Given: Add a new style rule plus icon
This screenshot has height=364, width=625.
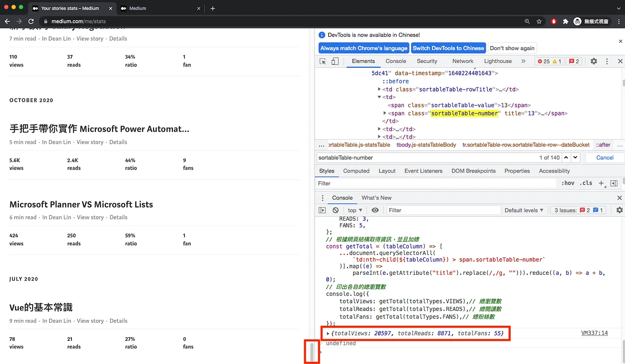Looking at the screenshot, I should click(601, 183).
